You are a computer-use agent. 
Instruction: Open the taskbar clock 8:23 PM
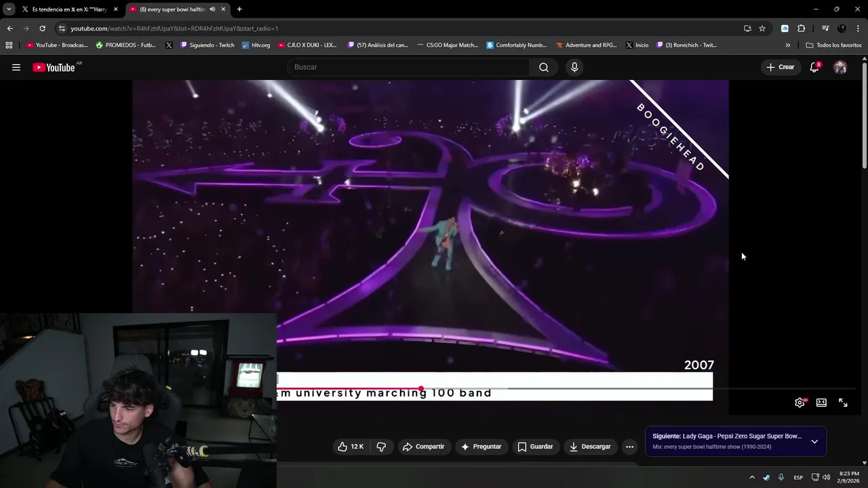point(849,477)
